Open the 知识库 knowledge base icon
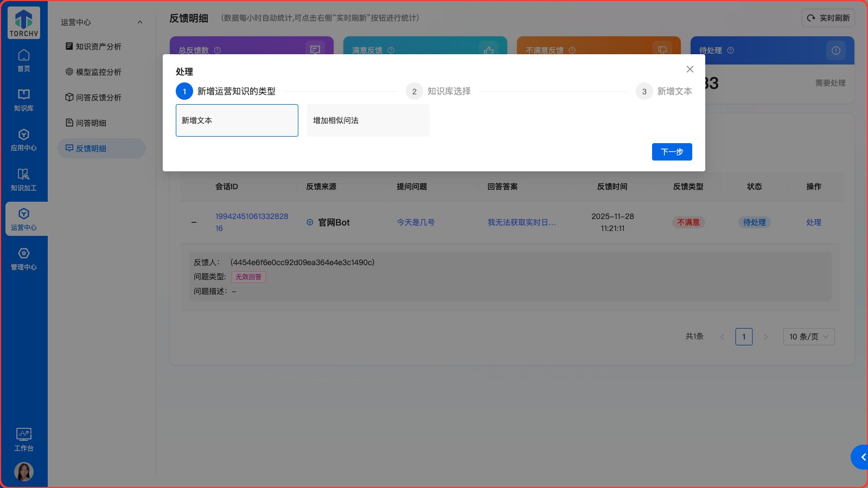This screenshot has height=488, width=868. [24, 100]
